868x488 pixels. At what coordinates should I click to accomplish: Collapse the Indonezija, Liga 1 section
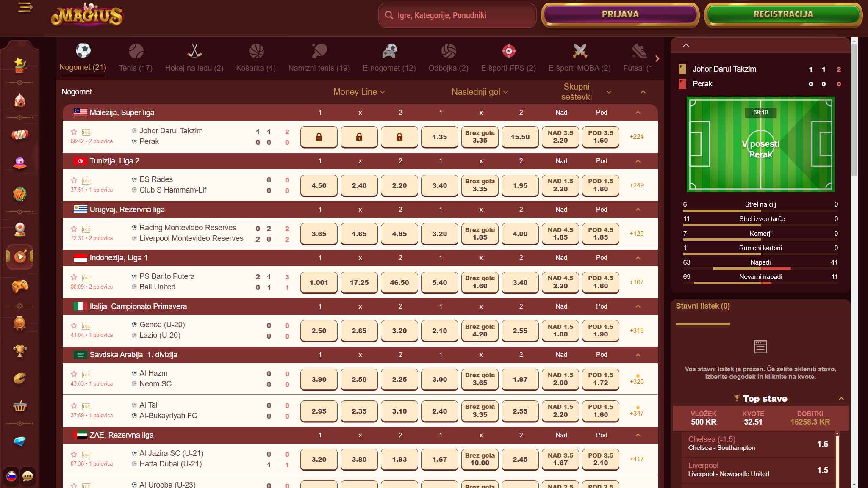(638, 258)
